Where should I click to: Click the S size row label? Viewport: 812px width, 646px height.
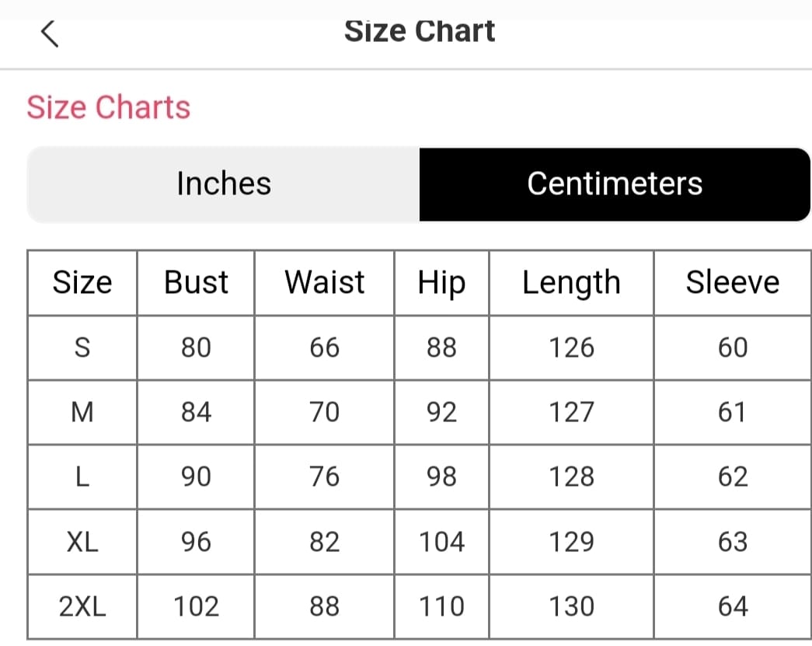(82, 347)
